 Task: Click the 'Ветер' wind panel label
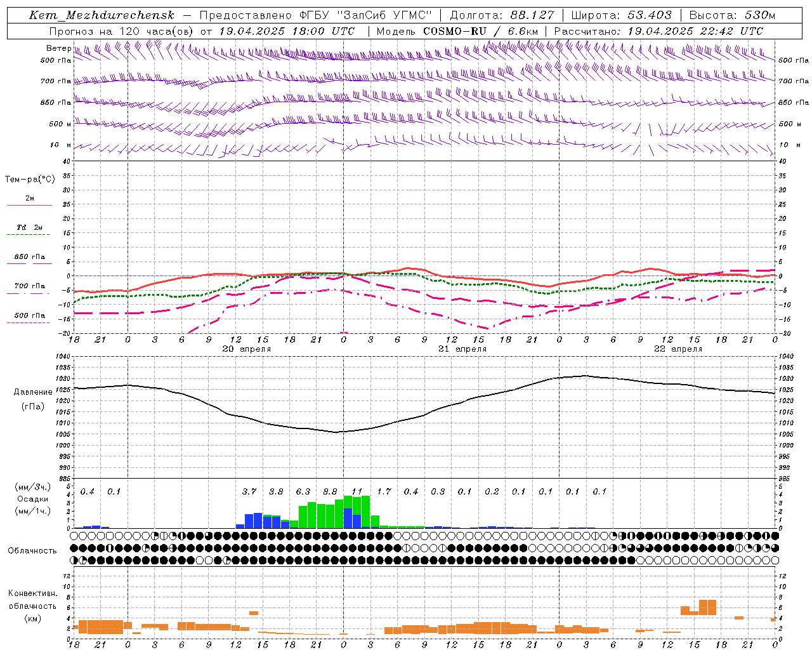(58, 48)
